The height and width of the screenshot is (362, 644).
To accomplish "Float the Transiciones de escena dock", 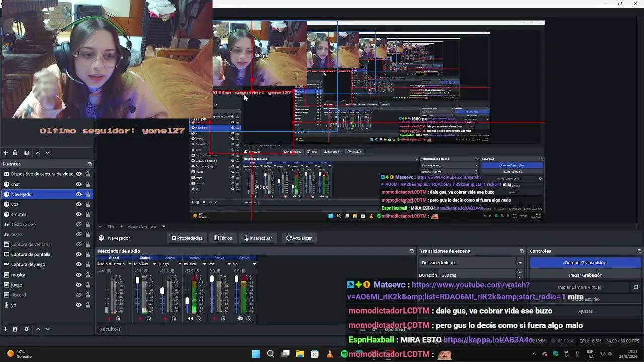I will tap(522, 251).
